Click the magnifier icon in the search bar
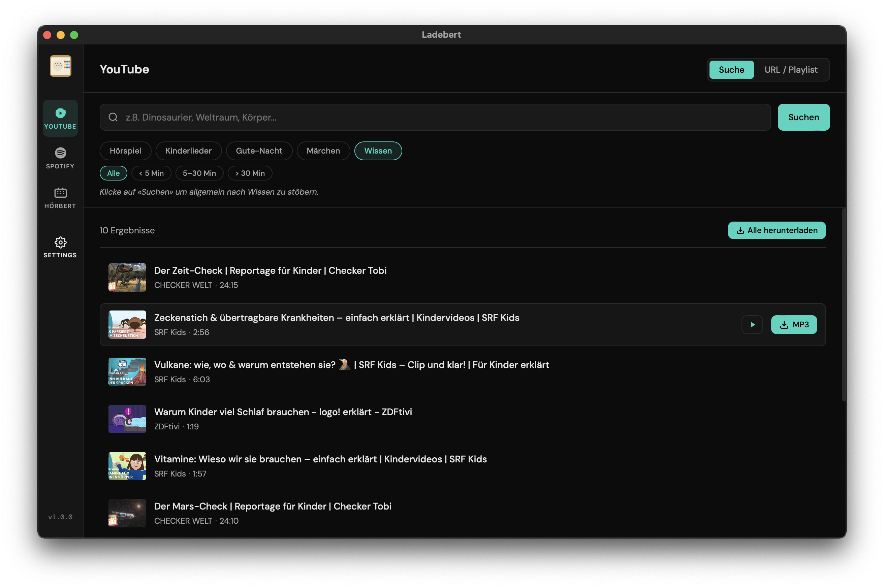 (113, 117)
